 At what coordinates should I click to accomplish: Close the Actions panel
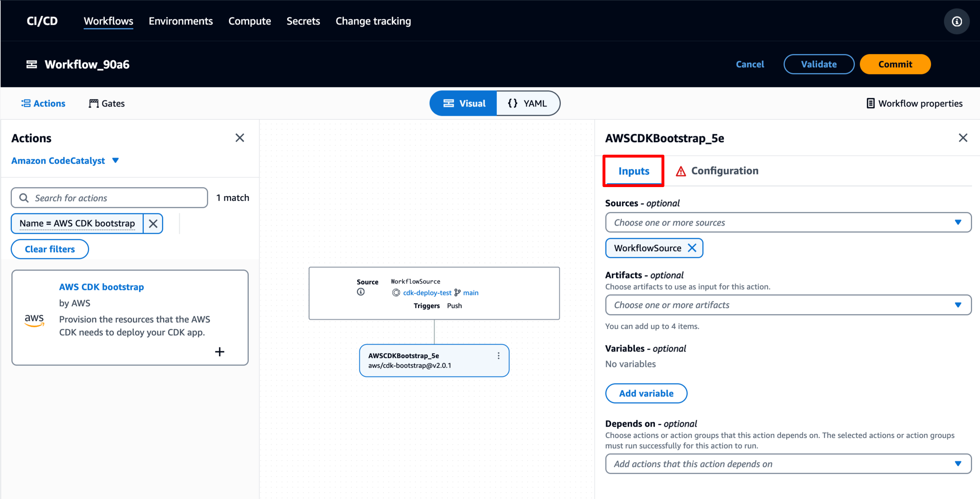pyautogui.click(x=240, y=138)
